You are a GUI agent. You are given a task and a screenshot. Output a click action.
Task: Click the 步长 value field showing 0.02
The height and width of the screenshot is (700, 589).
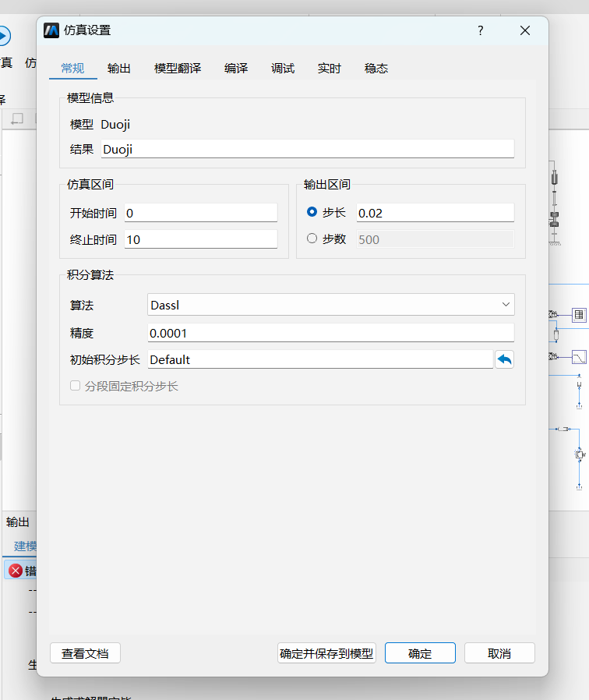(435, 213)
